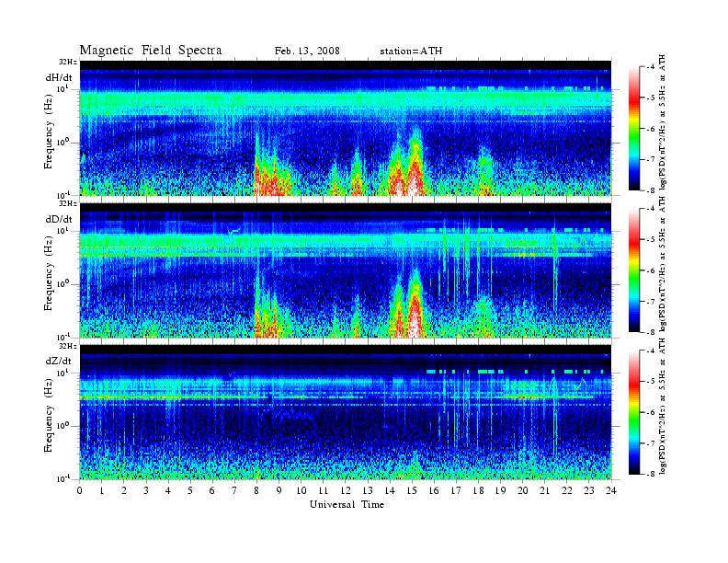The height and width of the screenshot is (563, 728).
Task: Click hour tick label 5 on time axis
Action: 190,490
